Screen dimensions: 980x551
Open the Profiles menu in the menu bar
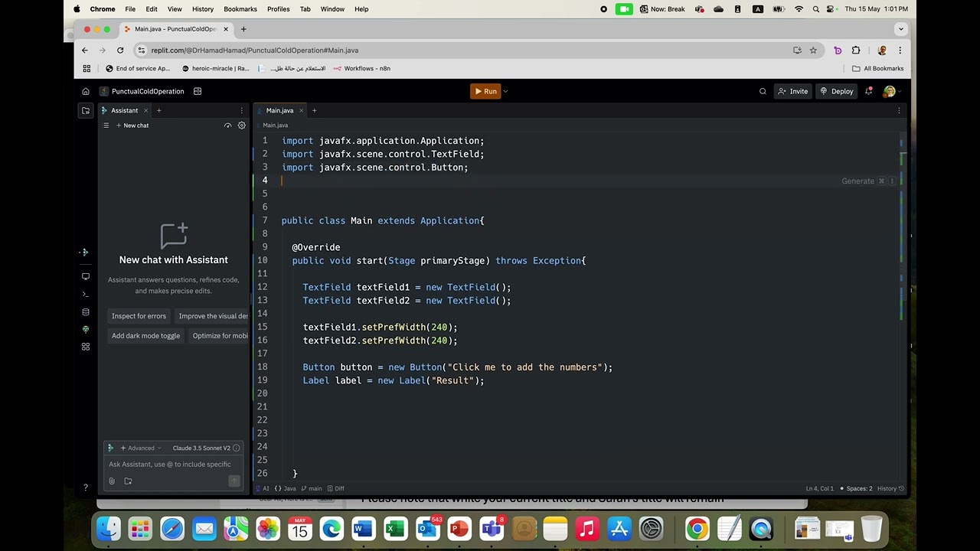(x=278, y=9)
